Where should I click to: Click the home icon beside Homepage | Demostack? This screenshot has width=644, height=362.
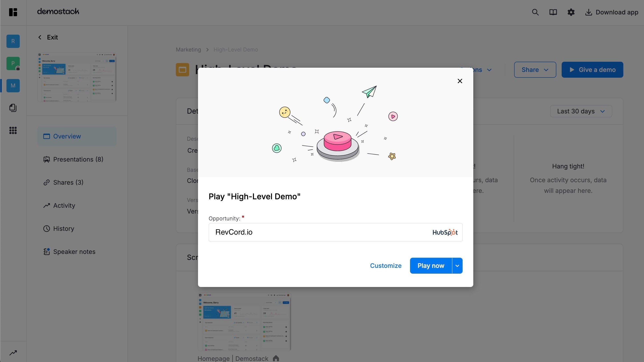coord(276,358)
